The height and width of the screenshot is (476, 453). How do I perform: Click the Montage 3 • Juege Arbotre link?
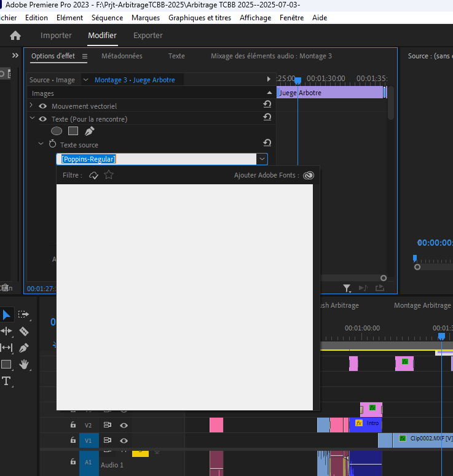135,80
